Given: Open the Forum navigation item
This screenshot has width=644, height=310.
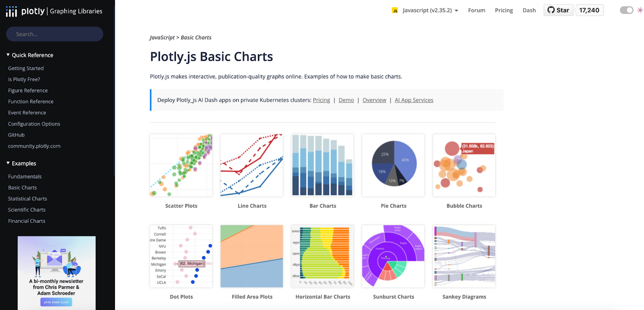Looking at the screenshot, I should (476, 9).
